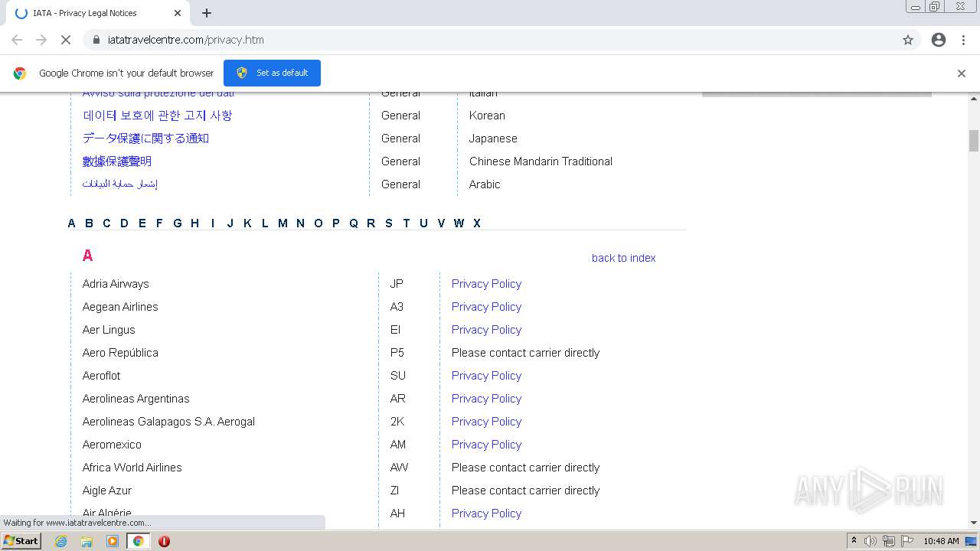This screenshot has height=551, width=980.
Task: Jump to letter T in index
Action: tap(406, 223)
